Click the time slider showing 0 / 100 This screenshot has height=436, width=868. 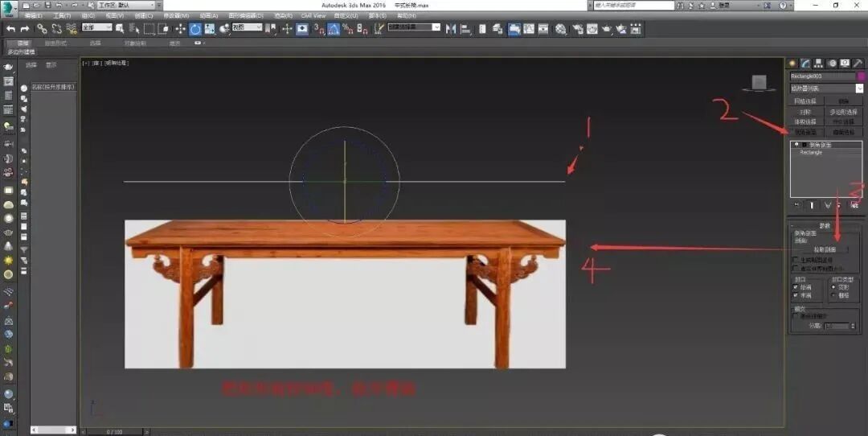click(115, 431)
